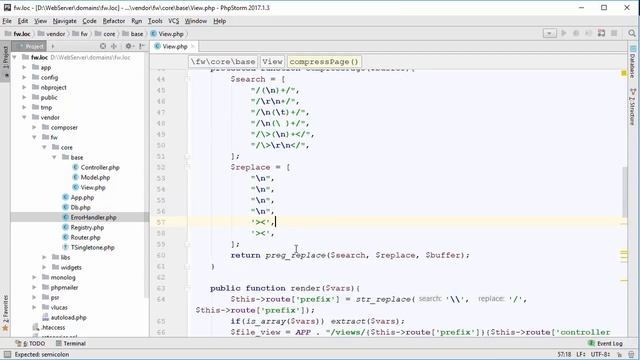
Task: Collapse the vendor folder
Action: 24,117
